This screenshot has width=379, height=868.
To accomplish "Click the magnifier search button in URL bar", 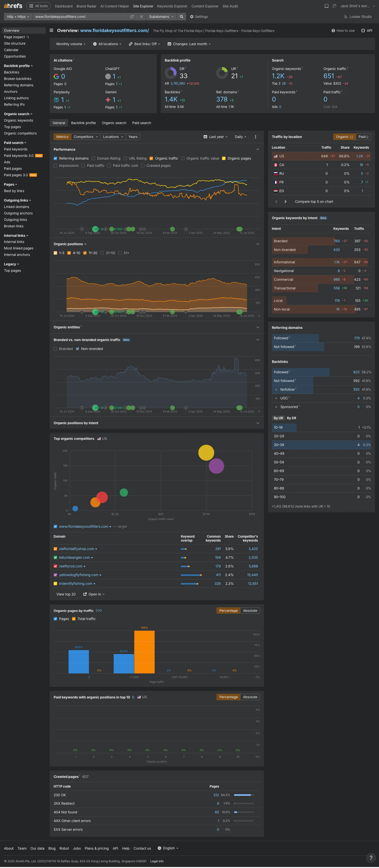I will pyautogui.click(x=181, y=17).
